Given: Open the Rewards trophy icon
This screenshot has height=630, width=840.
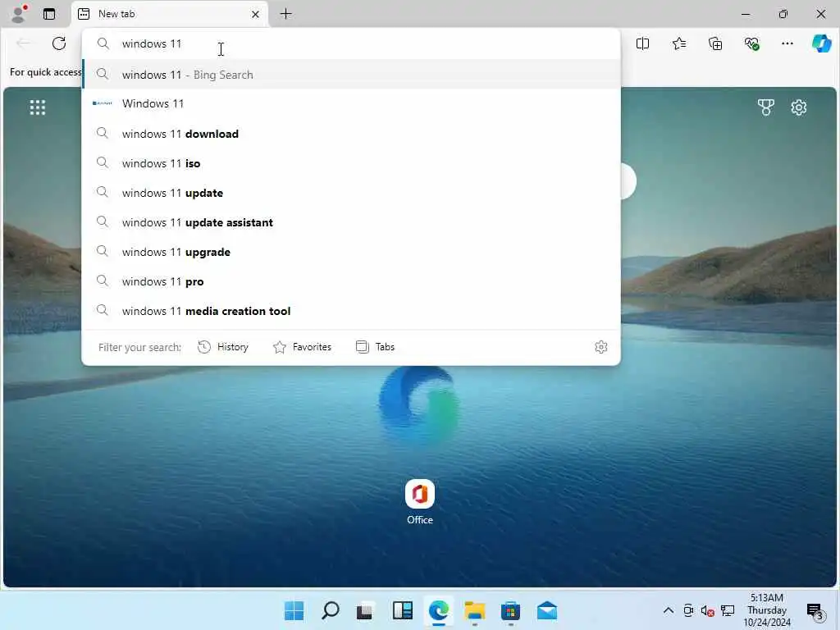Looking at the screenshot, I should (x=766, y=107).
